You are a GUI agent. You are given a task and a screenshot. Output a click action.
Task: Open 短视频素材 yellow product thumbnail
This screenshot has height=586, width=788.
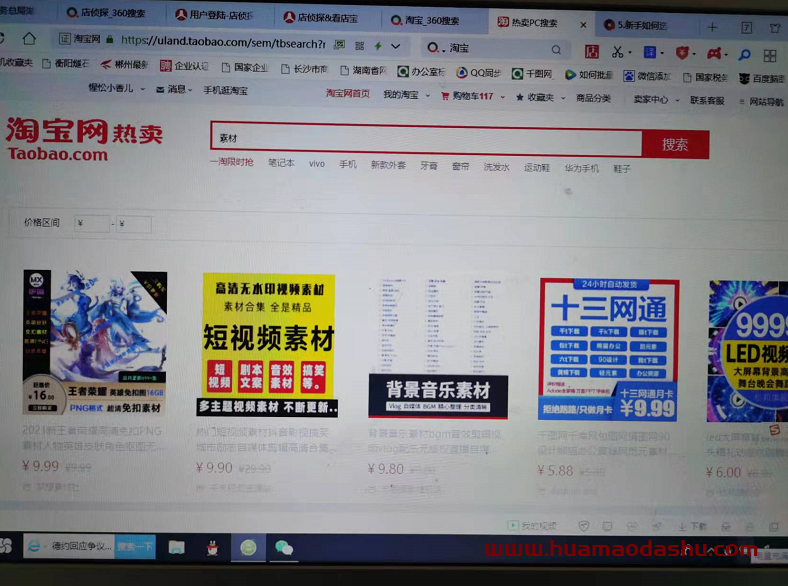click(267, 345)
